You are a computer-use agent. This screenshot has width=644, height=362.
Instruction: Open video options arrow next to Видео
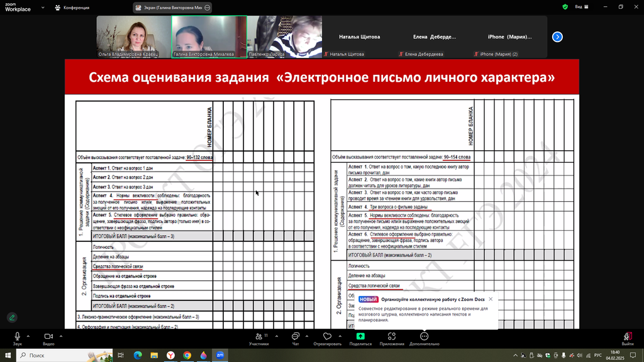pos(61,336)
